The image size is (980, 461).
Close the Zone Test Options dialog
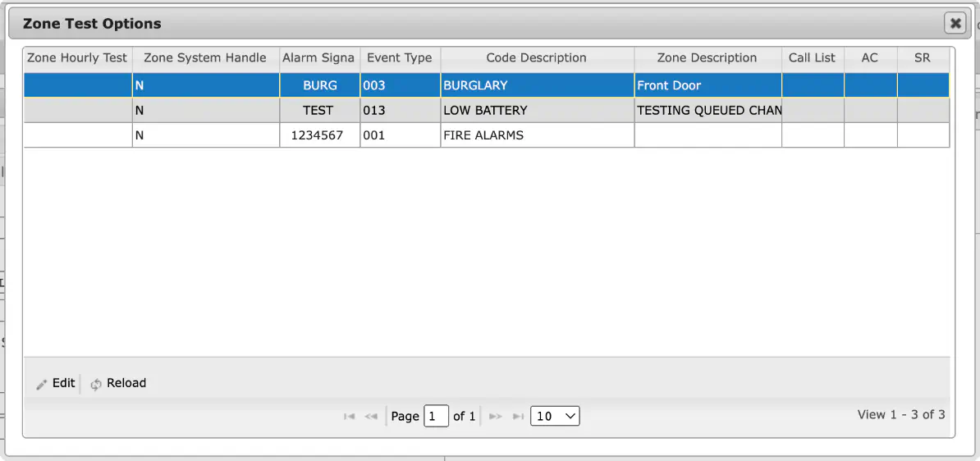955,24
